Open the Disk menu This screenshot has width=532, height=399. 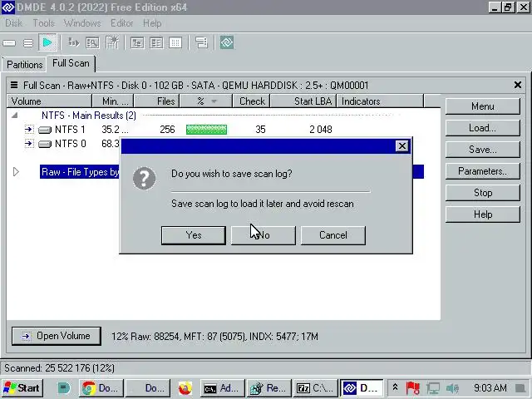tap(14, 23)
